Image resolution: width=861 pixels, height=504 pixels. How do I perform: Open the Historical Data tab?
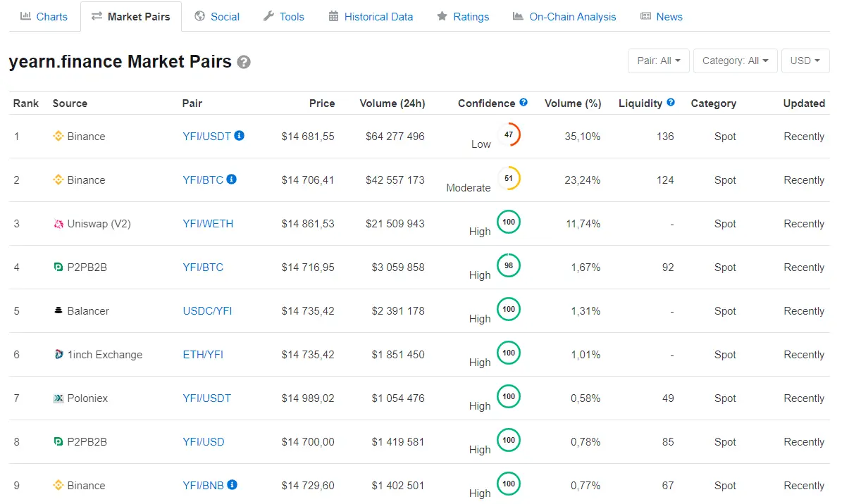(x=371, y=16)
